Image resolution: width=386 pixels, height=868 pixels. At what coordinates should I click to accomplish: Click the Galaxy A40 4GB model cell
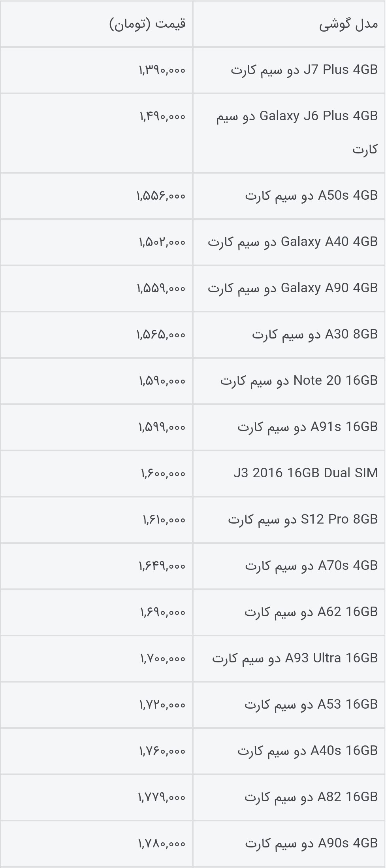click(x=293, y=242)
